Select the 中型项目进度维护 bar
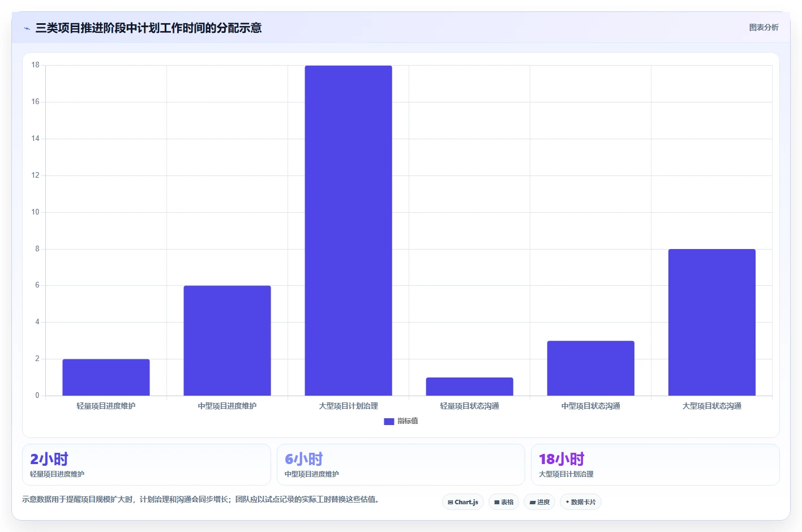Image resolution: width=802 pixels, height=532 pixels. click(x=227, y=341)
